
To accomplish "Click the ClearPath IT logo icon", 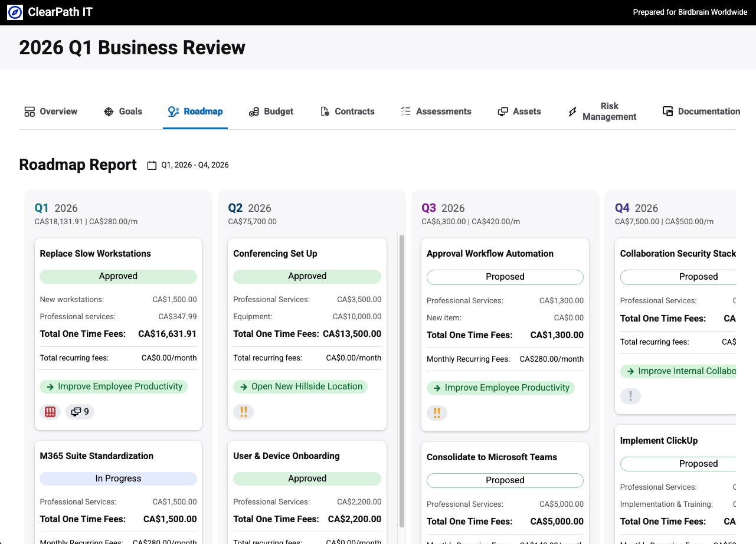I will point(14,12).
